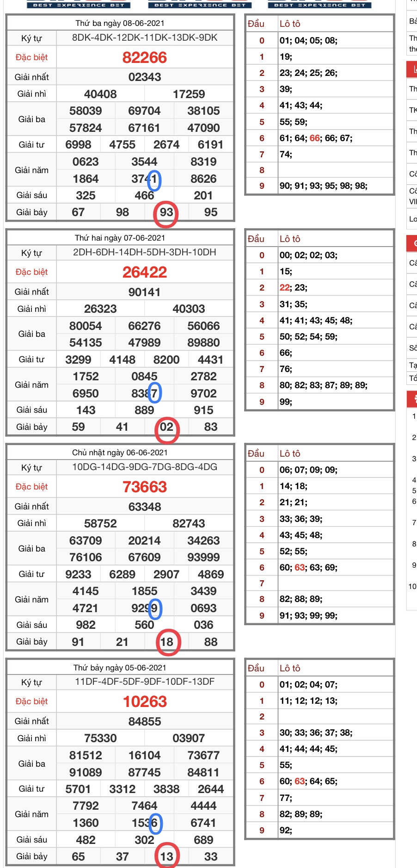Select first prize number 84855
The height and width of the screenshot is (868, 417).
(145, 721)
